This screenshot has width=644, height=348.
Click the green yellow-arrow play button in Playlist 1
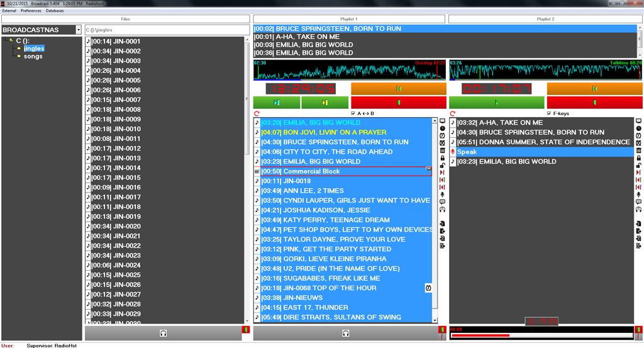[x=325, y=103]
